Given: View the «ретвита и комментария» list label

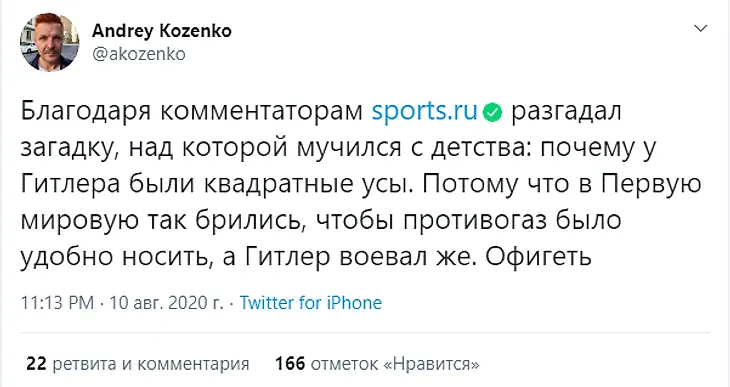Looking at the screenshot, I should point(151,364).
